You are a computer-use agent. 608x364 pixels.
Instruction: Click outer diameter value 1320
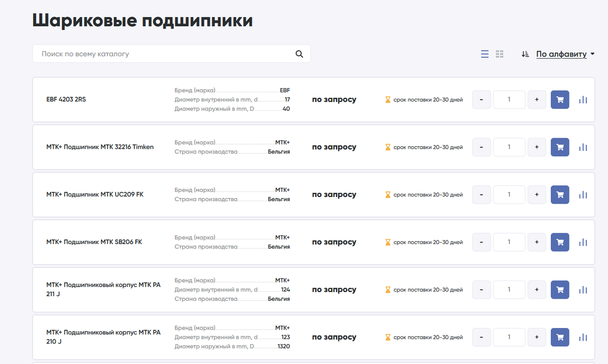point(284,346)
